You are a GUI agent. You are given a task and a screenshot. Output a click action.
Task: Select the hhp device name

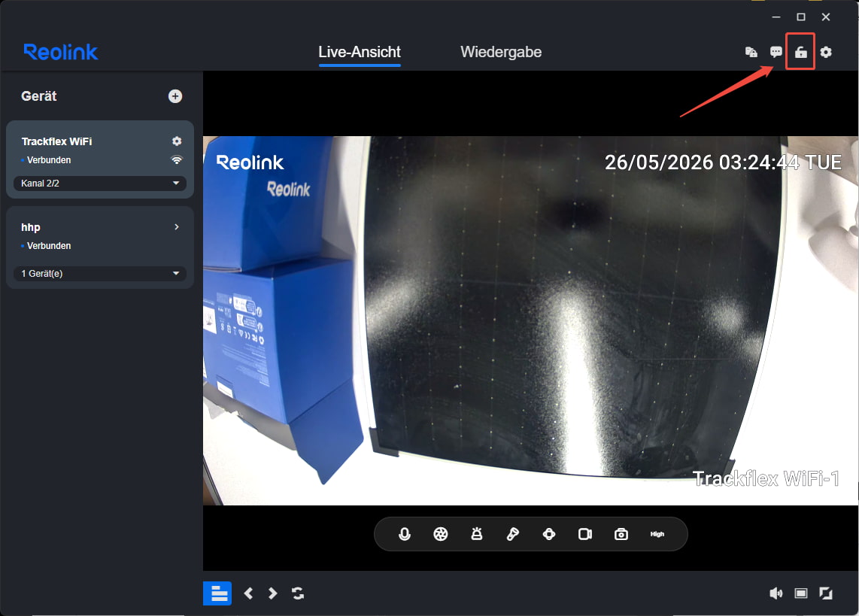[31, 227]
